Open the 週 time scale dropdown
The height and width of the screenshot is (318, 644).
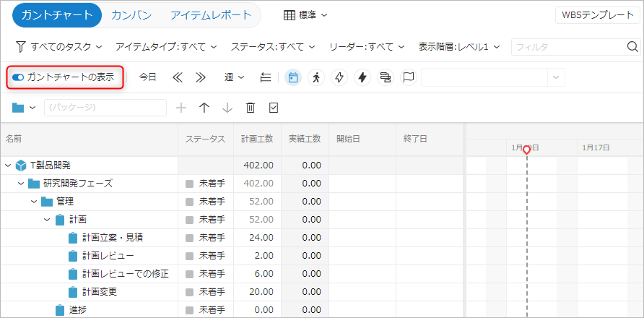[234, 77]
